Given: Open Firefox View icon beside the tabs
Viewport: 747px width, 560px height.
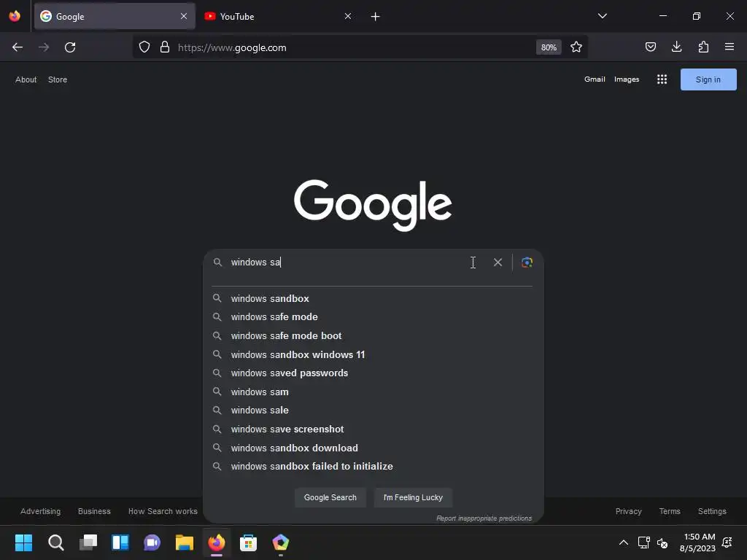Looking at the screenshot, I should [15, 16].
